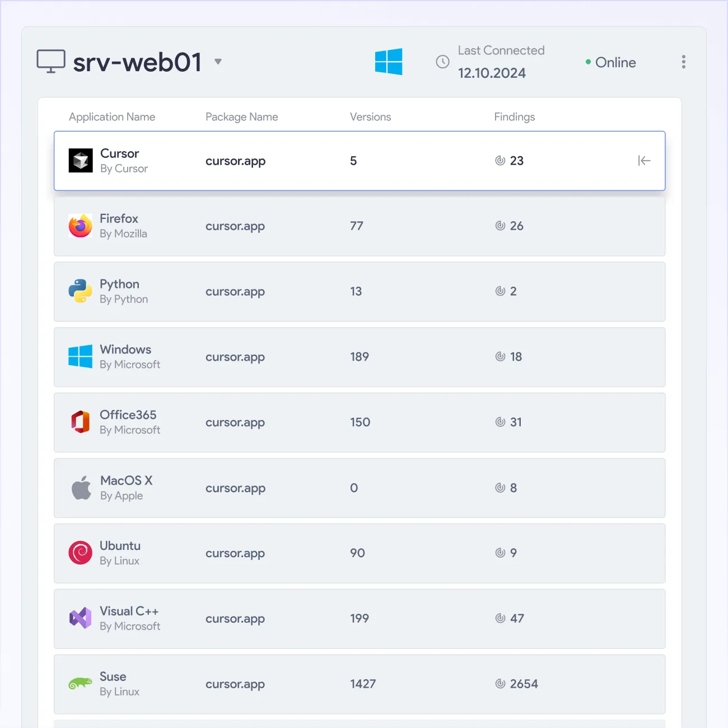Click the Firefox app icon

point(81,226)
